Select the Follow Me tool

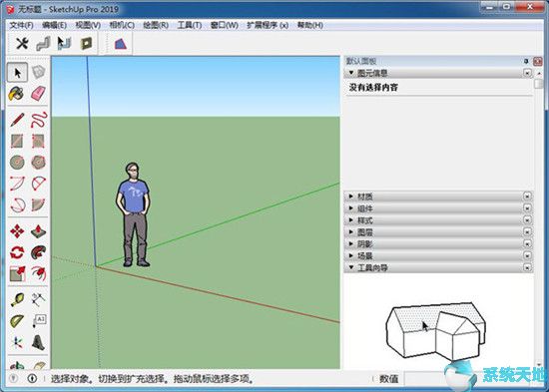38,252
